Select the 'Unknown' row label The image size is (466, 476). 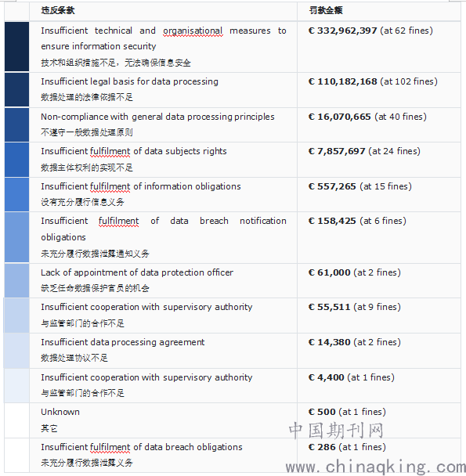pos(60,412)
